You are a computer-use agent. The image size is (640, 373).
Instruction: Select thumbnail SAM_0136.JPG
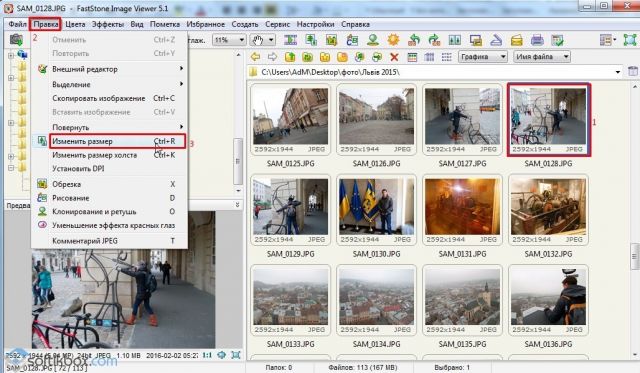548,300
